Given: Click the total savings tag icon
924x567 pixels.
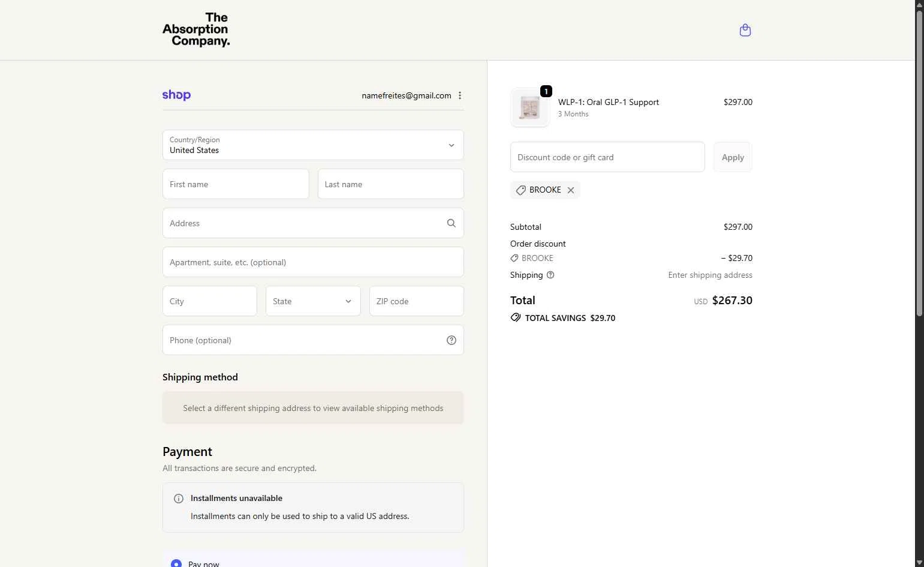Looking at the screenshot, I should 516,317.
